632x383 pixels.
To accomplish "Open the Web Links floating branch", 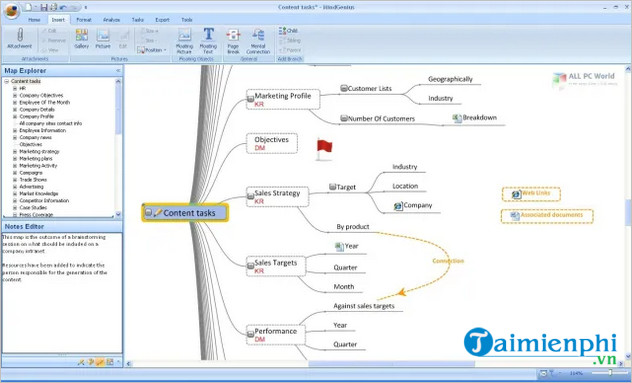I will tap(531, 194).
